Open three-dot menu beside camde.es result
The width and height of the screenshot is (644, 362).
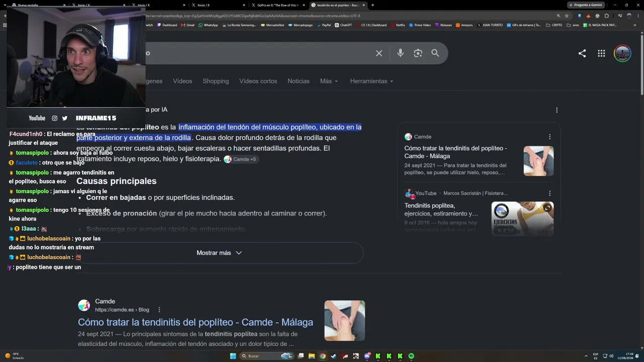(159, 310)
